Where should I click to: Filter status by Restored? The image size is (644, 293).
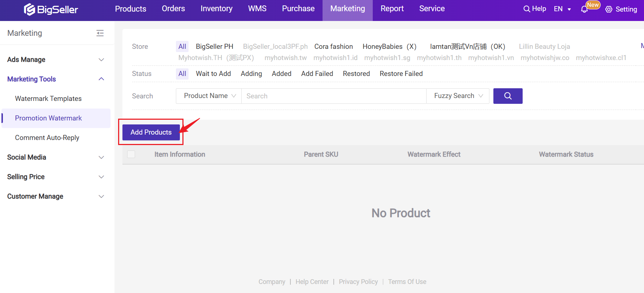click(x=356, y=74)
